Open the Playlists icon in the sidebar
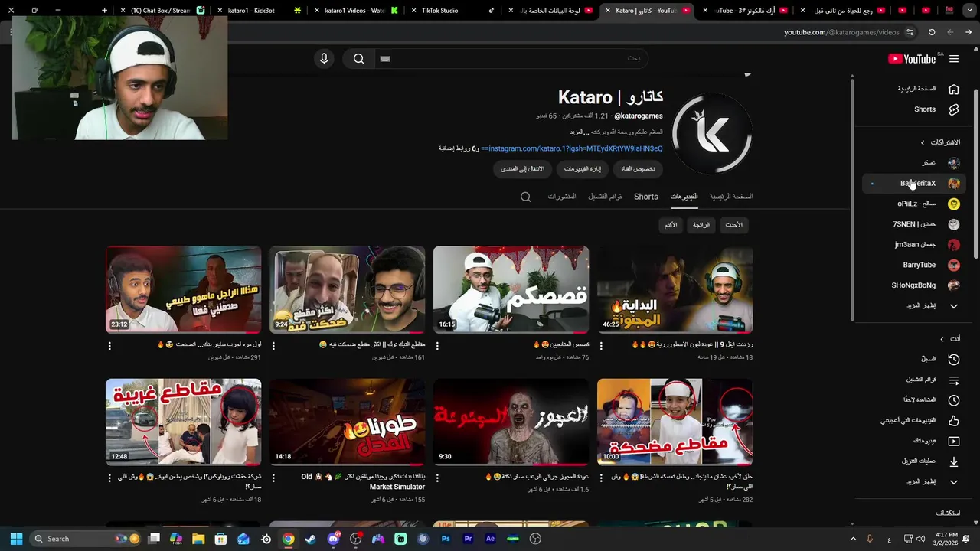 [954, 380]
